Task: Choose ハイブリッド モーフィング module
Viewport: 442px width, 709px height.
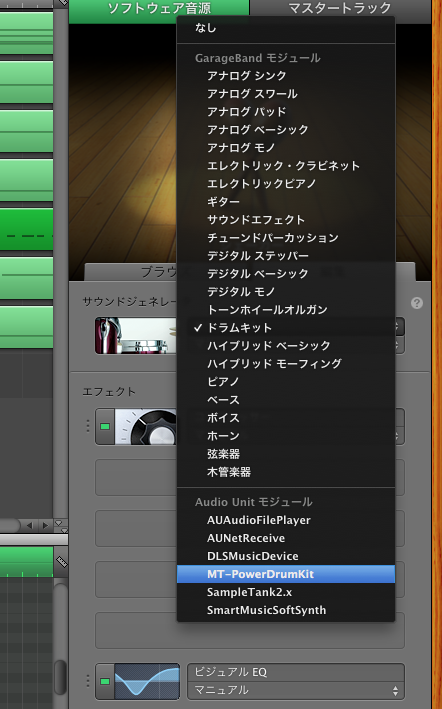Action: point(286,364)
